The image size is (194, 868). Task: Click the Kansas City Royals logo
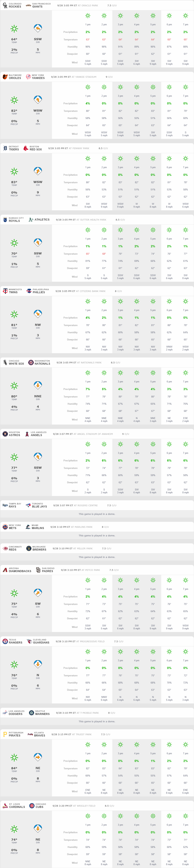[5, 220]
